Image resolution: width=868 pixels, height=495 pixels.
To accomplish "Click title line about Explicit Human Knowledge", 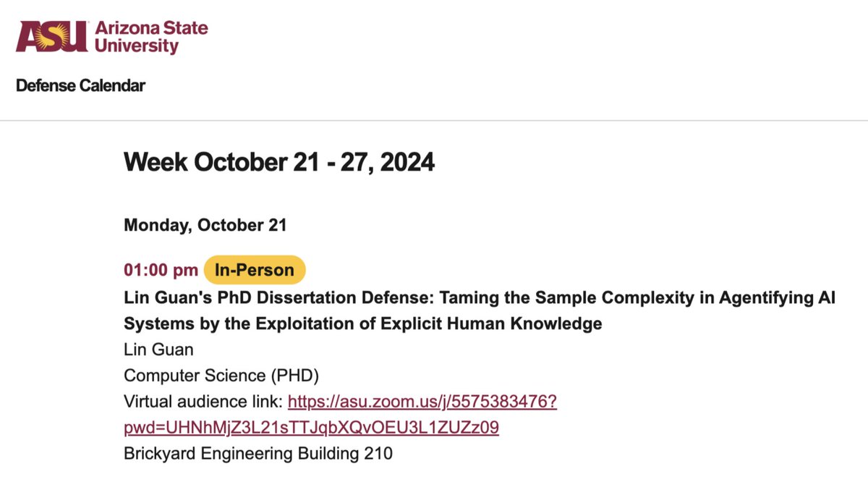I will 363,323.
